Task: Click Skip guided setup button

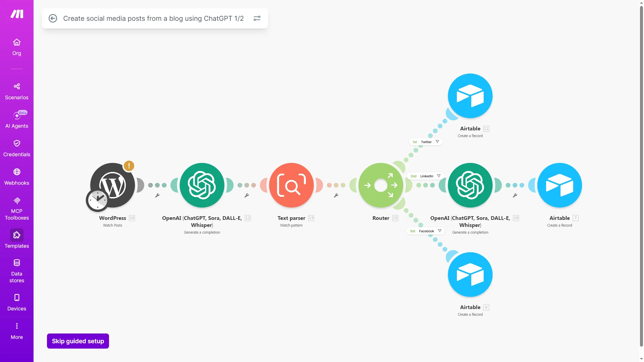Action: point(78,341)
